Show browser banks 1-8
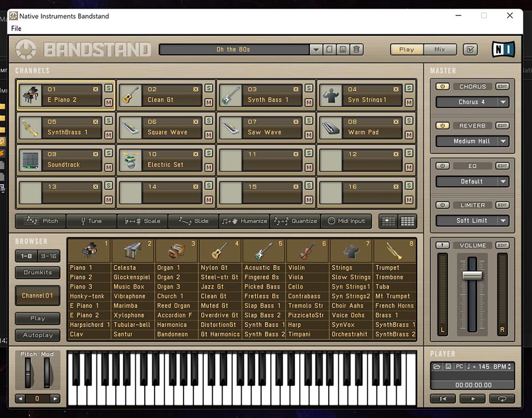 click(27, 256)
